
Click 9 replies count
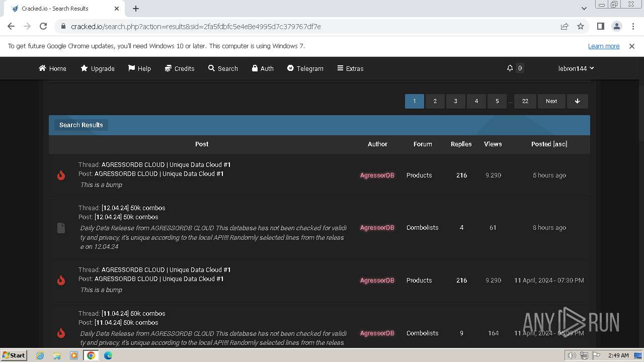461,333
